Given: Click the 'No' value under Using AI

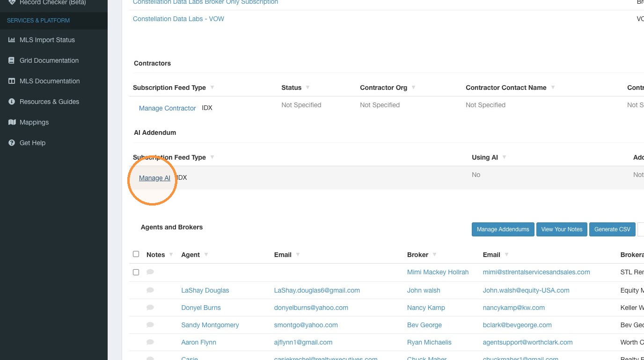Looking at the screenshot, I should tap(476, 175).
